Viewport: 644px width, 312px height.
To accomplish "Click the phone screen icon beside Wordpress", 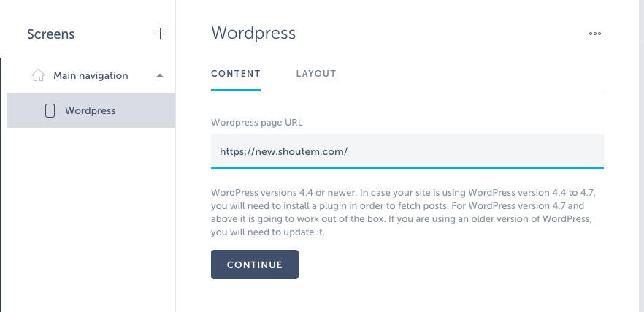I will (x=50, y=110).
